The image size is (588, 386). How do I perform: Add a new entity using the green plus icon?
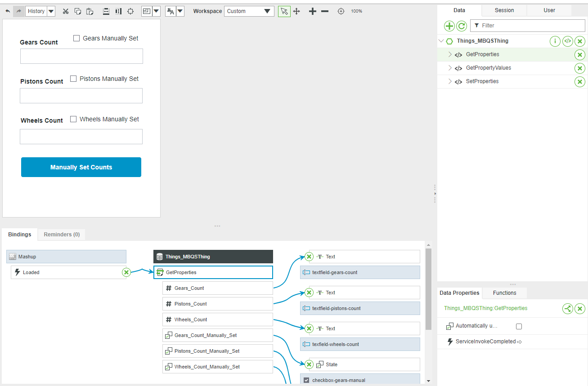point(449,26)
